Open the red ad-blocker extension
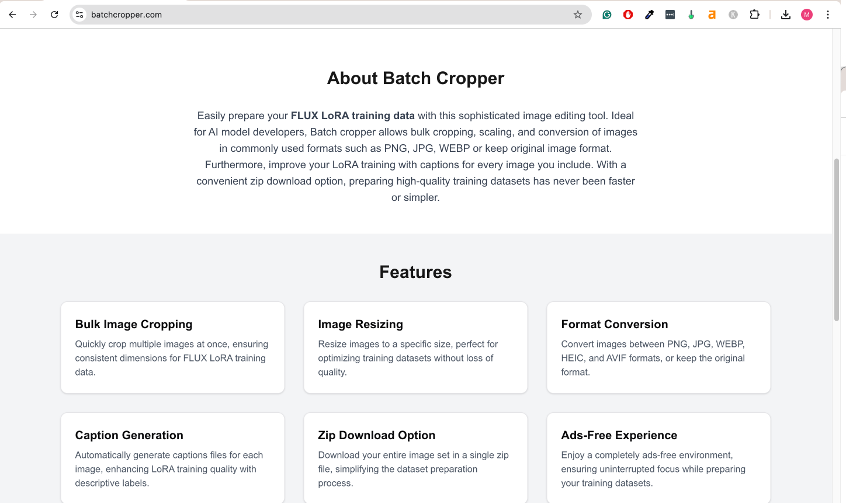This screenshot has width=846, height=504. [627, 15]
